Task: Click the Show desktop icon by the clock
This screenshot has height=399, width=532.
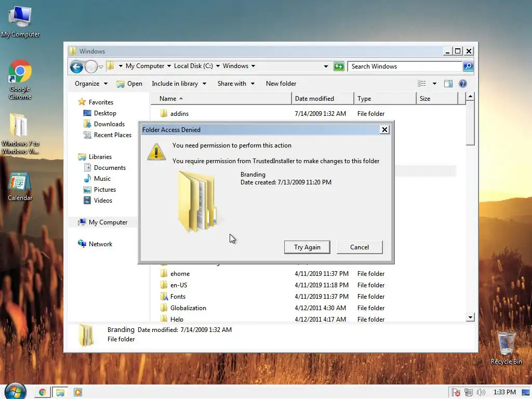Action: pos(526,392)
